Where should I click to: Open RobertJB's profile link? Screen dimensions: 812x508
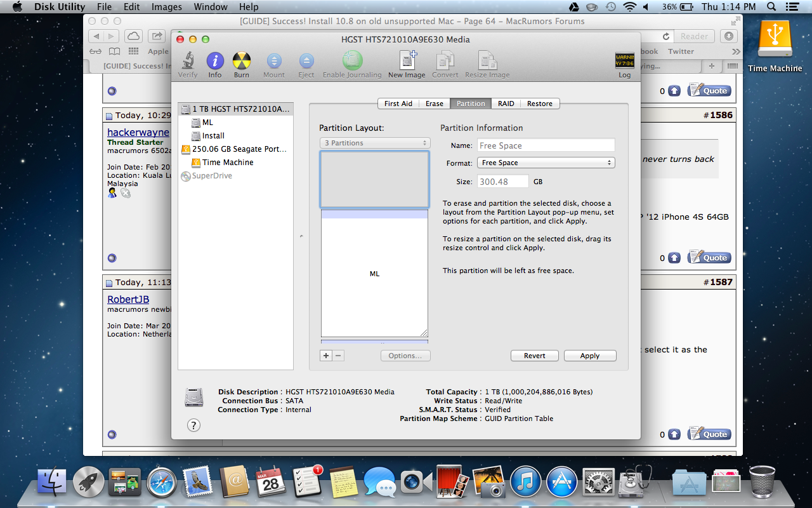pyautogui.click(x=128, y=299)
